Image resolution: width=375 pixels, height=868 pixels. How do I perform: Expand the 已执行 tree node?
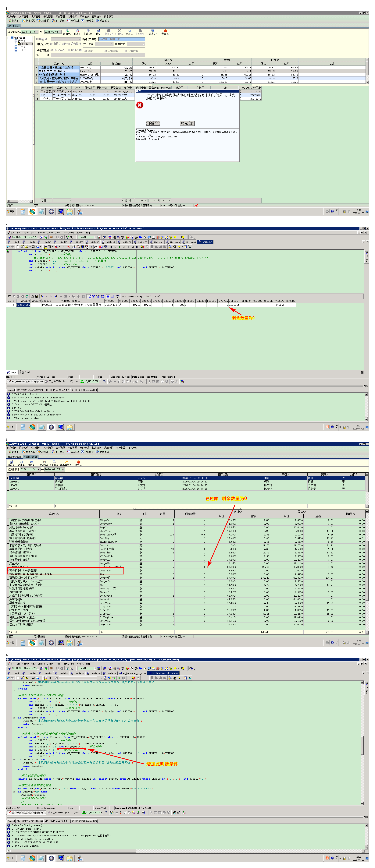click(12, 50)
